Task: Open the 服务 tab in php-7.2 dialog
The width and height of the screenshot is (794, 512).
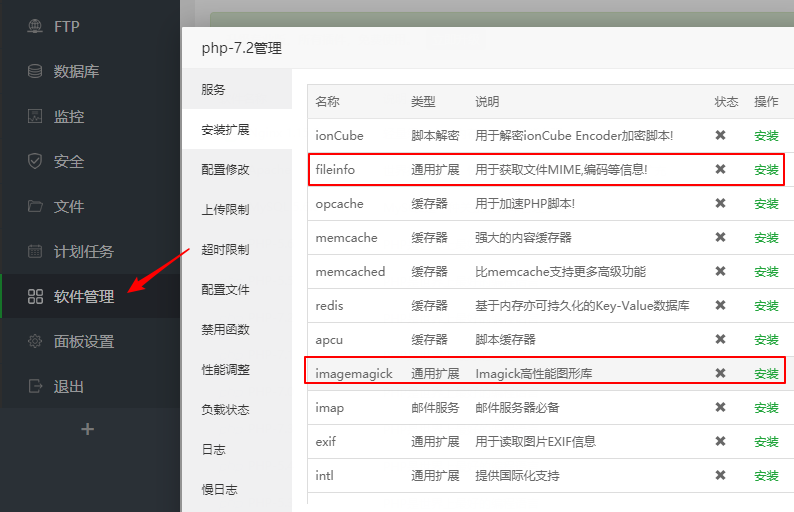Action: [x=237, y=90]
